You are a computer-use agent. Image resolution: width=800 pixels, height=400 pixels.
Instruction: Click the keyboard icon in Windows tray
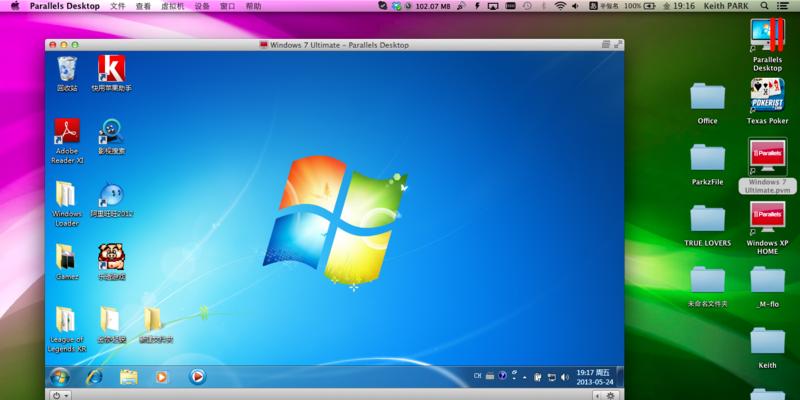[490, 376]
